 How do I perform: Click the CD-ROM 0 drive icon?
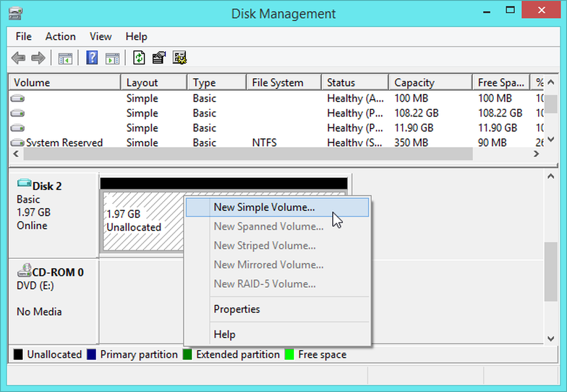24,270
